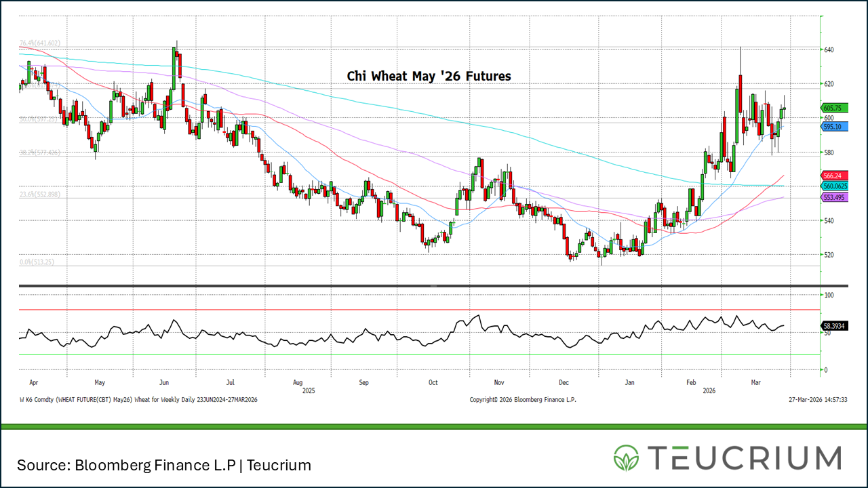Click the 23.6% Fibonacci retracement label
The image size is (868, 488).
[x=40, y=195]
